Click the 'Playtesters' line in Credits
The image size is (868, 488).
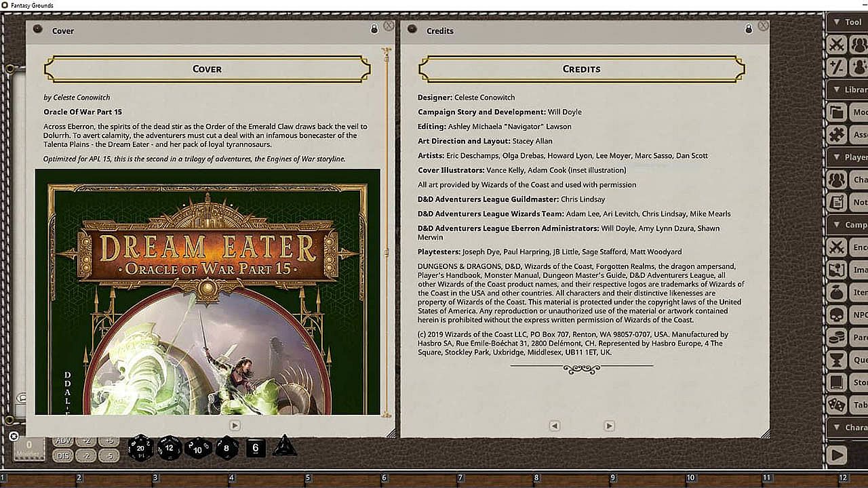coord(550,252)
